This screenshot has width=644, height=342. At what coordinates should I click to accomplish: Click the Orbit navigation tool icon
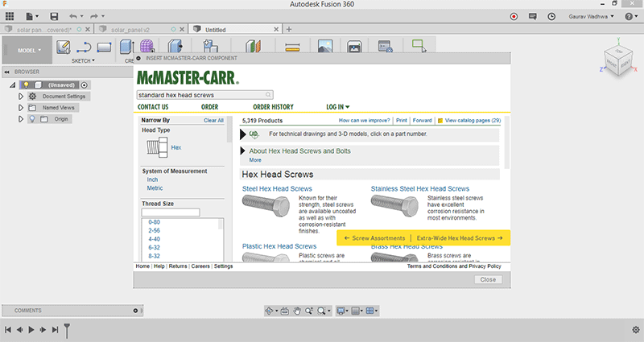[269, 311]
